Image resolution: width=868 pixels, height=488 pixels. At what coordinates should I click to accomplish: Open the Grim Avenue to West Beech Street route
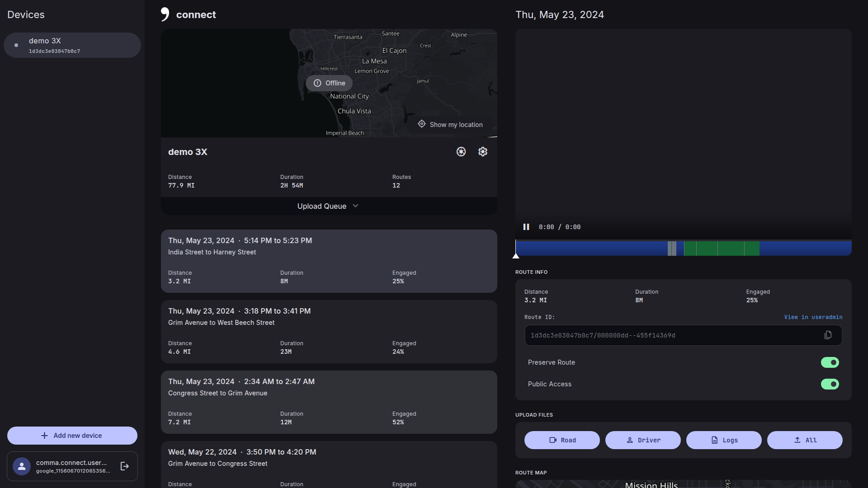(329, 331)
